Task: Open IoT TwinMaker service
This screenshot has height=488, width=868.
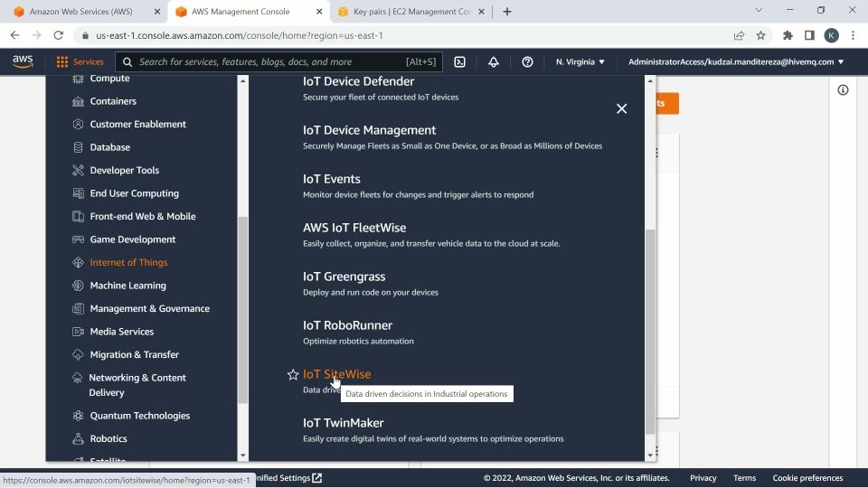Action: click(344, 423)
